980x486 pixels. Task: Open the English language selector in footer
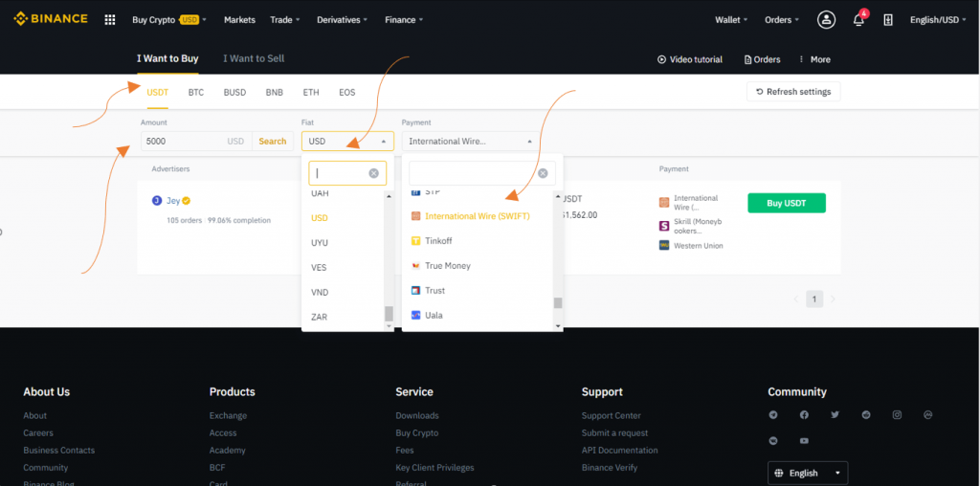point(808,473)
